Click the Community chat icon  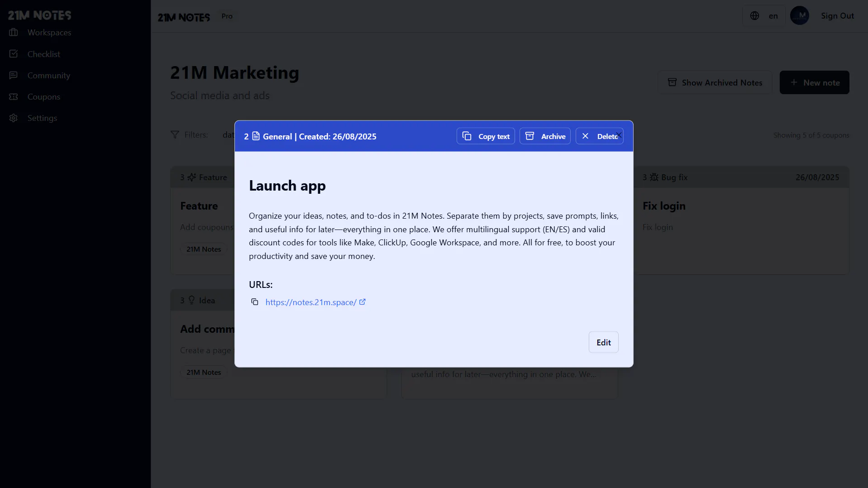click(x=14, y=75)
